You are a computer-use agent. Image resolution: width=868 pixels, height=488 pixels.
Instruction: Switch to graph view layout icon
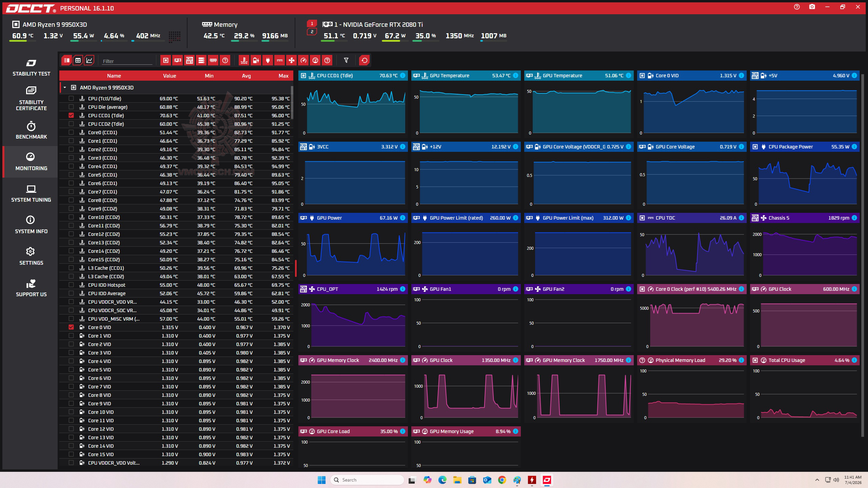point(89,60)
